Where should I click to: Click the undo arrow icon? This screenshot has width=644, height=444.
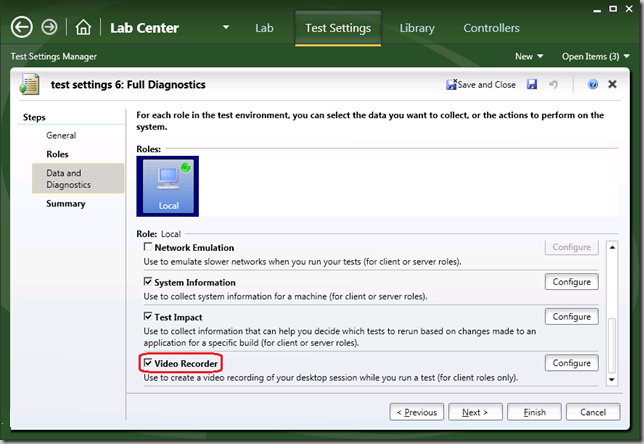click(x=553, y=85)
